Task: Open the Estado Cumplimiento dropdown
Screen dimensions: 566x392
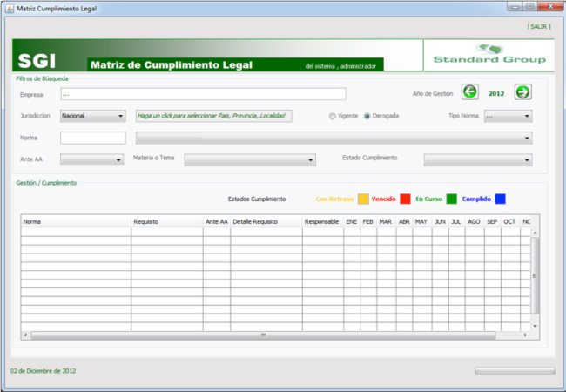Action: (x=477, y=160)
